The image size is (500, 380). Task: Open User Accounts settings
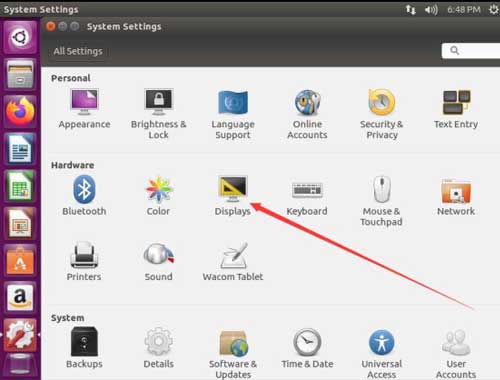click(x=456, y=353)
